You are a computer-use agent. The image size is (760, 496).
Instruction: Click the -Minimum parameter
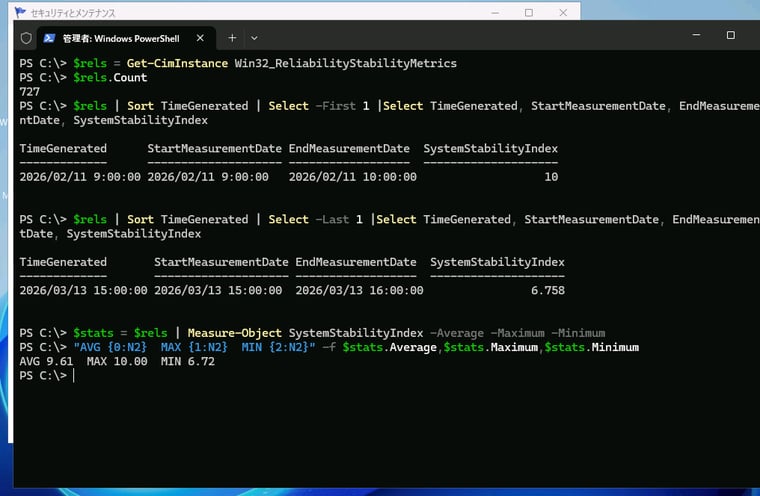(578, 333)
